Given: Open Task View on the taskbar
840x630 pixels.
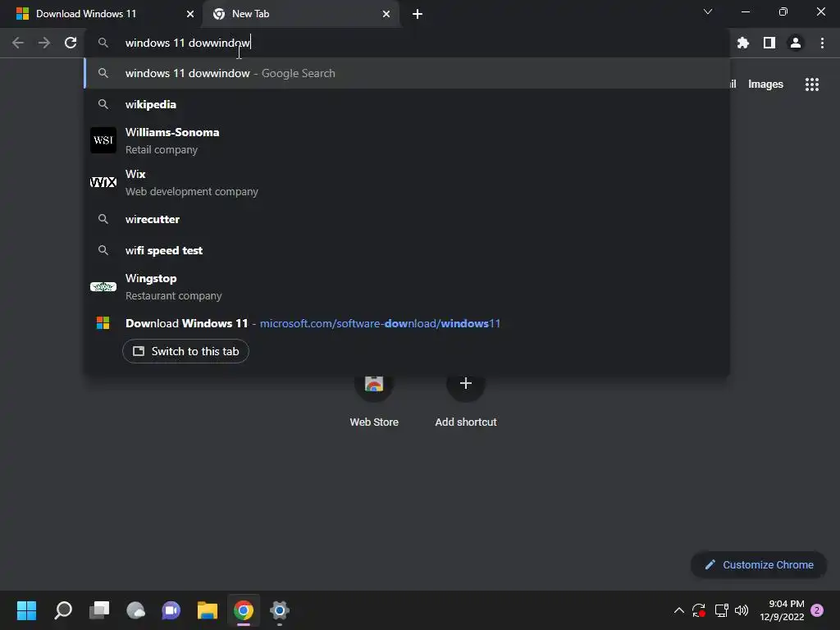Looking at the screenshot, I should tap(99, 610).
